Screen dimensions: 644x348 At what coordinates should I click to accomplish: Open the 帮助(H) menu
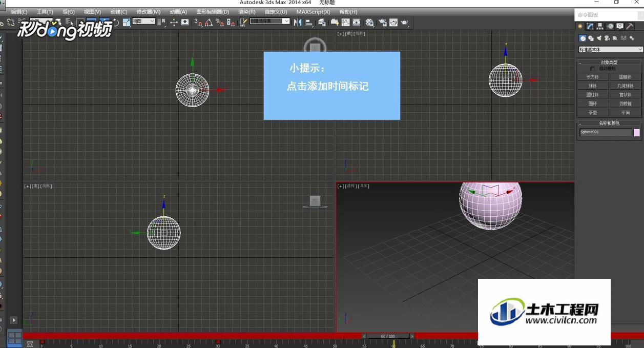tap(348, 12)
